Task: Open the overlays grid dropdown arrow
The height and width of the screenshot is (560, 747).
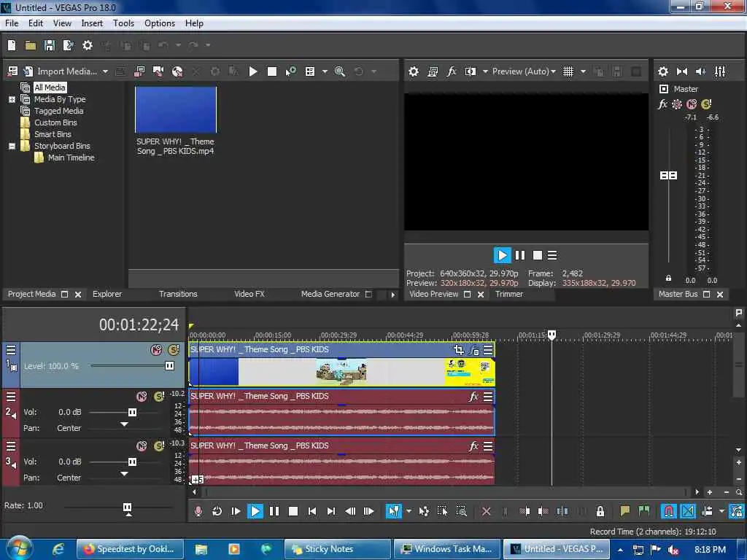Action: [583, 71]
